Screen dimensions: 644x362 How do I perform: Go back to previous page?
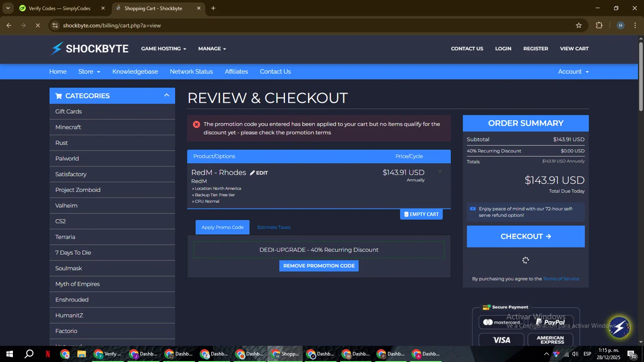click(x=9, y=25)
